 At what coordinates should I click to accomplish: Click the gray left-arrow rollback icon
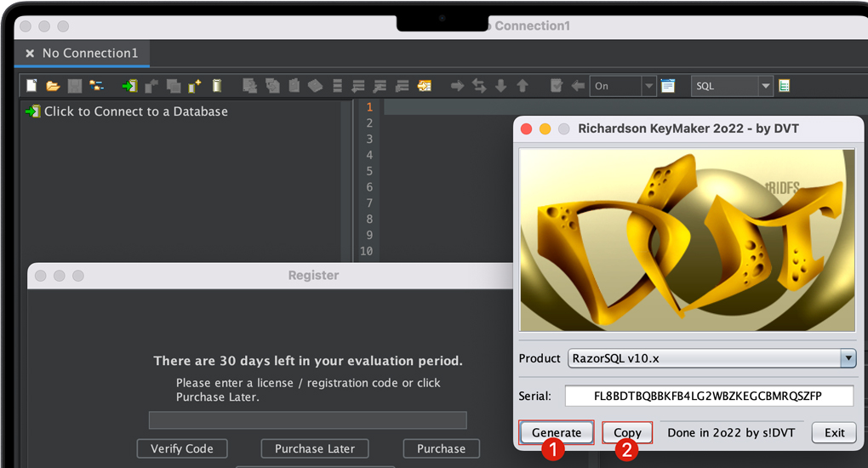pyautogui.click(x=578, y=86)
